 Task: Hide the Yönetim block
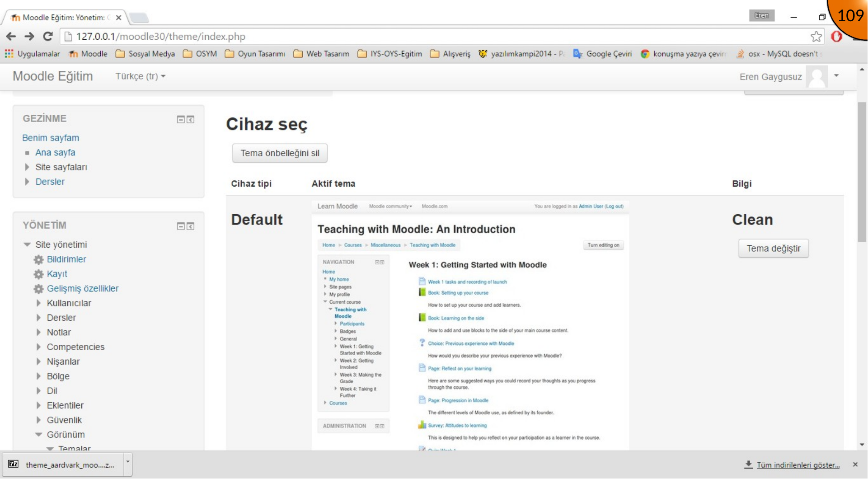coord(181,226)
